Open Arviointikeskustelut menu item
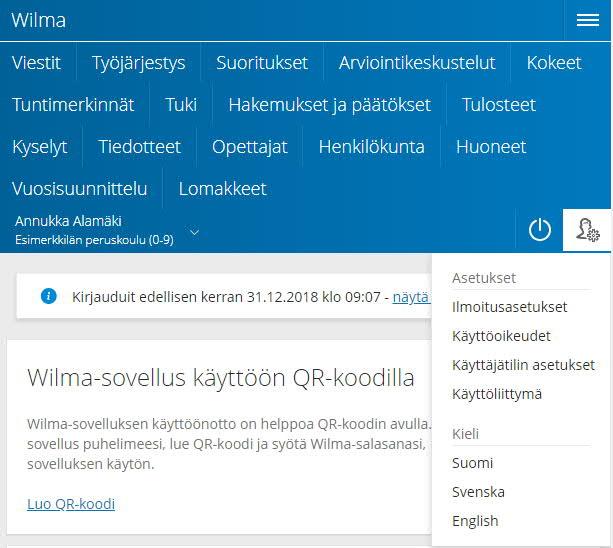 [417, 63]
